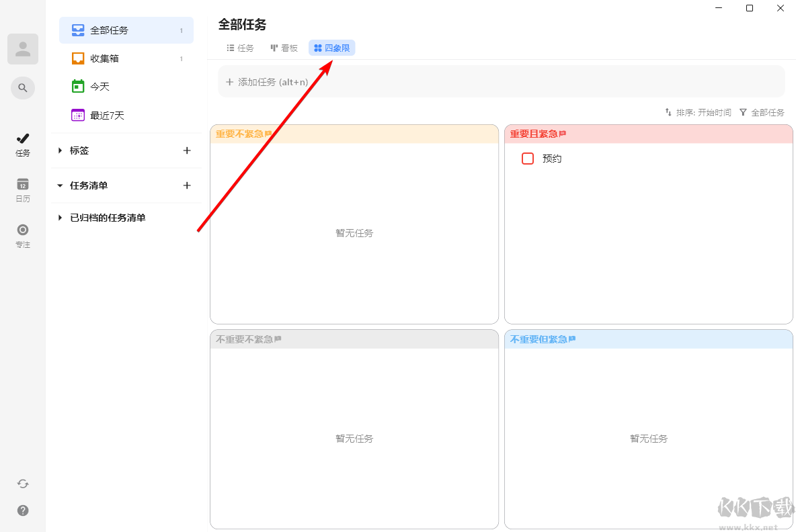This screenshot has width=796, height=532.
Task: Open the 任务 panel in the left rail
Action: (x=22, y=144)
